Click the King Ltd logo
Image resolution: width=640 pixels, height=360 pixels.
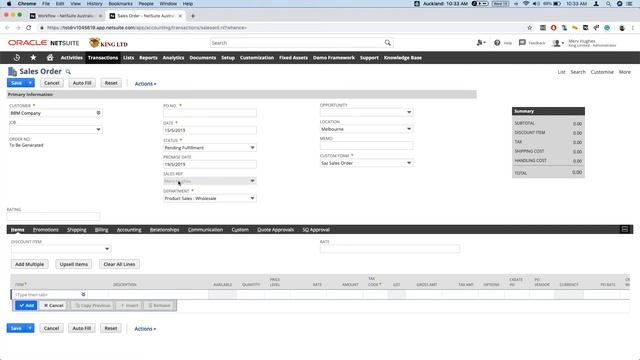[109, 43]
